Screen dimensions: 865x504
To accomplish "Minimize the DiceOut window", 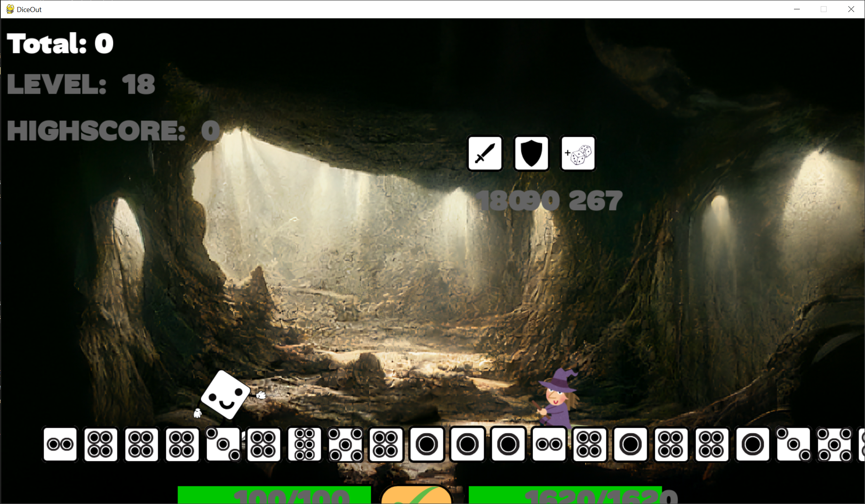I will point(797,9).
